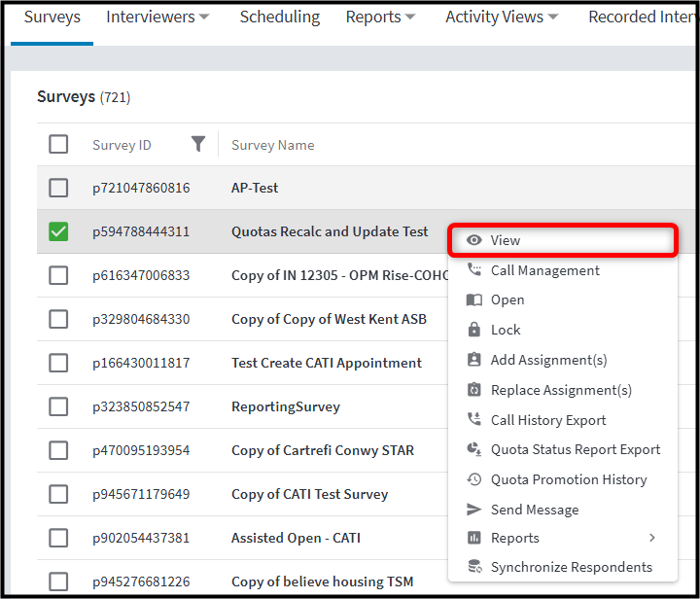700x599 pixels.
Task: Uncheck the Quotas Recalc and Update Test checkbox
Action: [x=58, y=231]
